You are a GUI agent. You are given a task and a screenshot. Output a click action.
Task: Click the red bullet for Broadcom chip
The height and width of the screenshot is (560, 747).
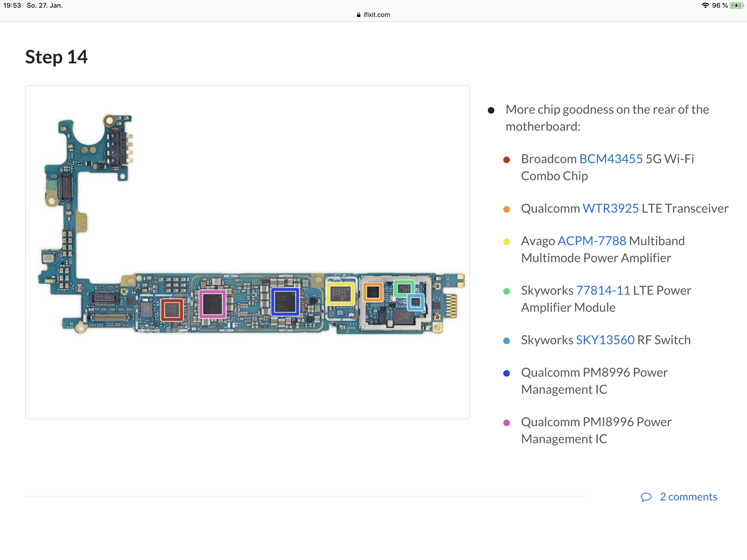(506, 160)
